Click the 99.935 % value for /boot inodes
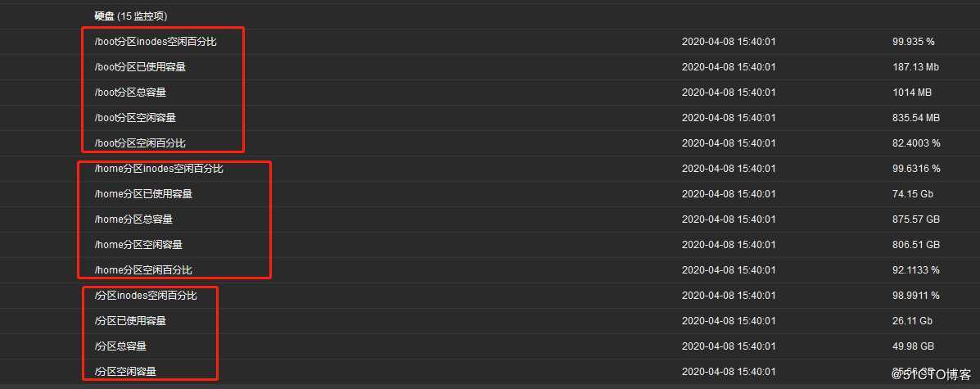The width and height of the screenshot is (980, 389). 913,41
